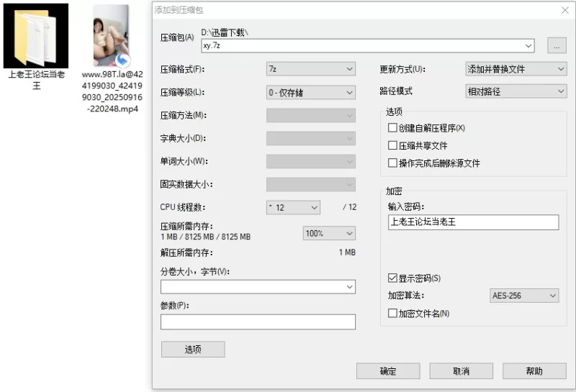Choose the 加密算法 AES-256 dropdown
This screenshot has height=392, width=576.
pyautogui.click(x=523, y=296)
